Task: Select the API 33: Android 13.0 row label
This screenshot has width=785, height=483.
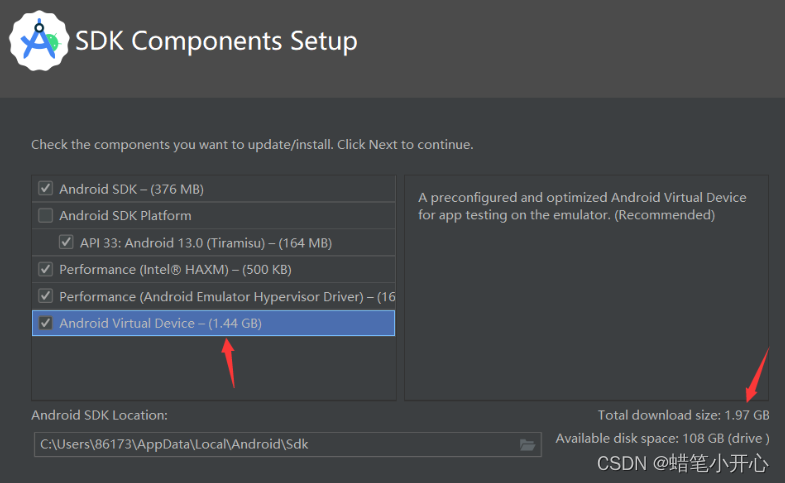Action: 206,243
